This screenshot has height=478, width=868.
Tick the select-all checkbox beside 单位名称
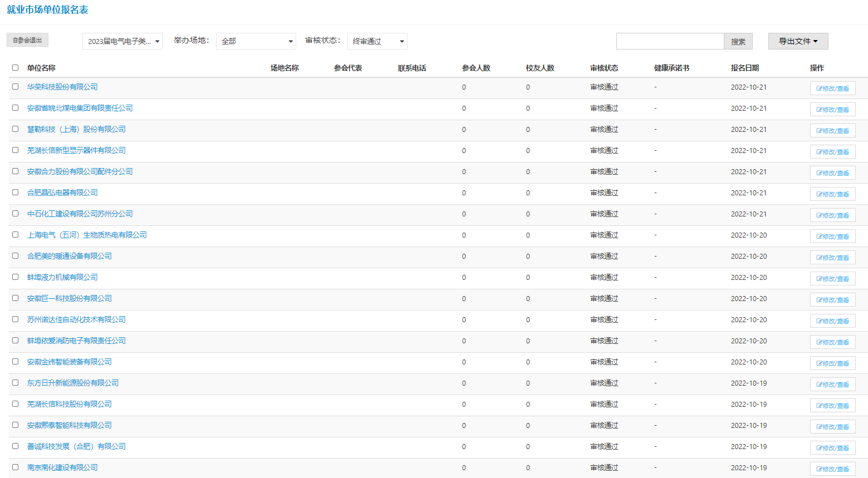15,68
